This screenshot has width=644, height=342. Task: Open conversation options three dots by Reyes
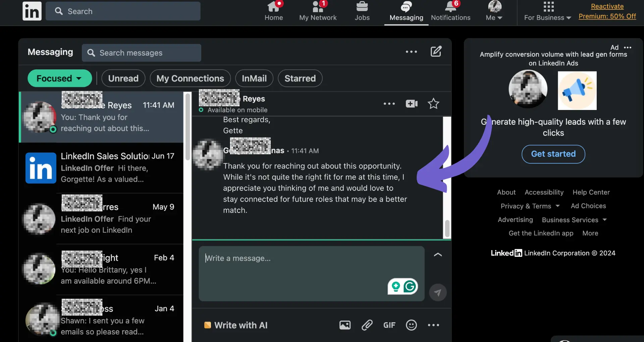389,104
